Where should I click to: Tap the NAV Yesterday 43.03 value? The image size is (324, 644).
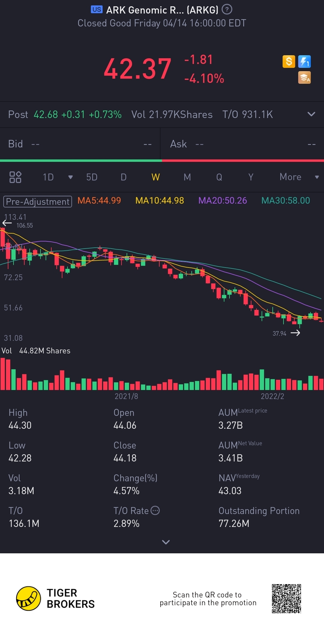(230, 491)
